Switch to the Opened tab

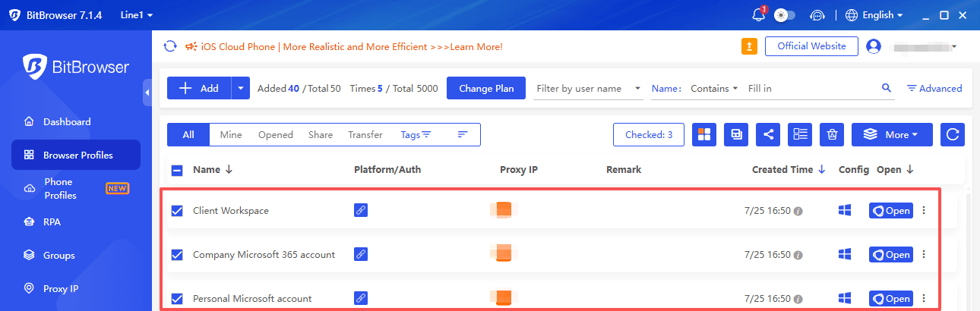pos(276,135)
